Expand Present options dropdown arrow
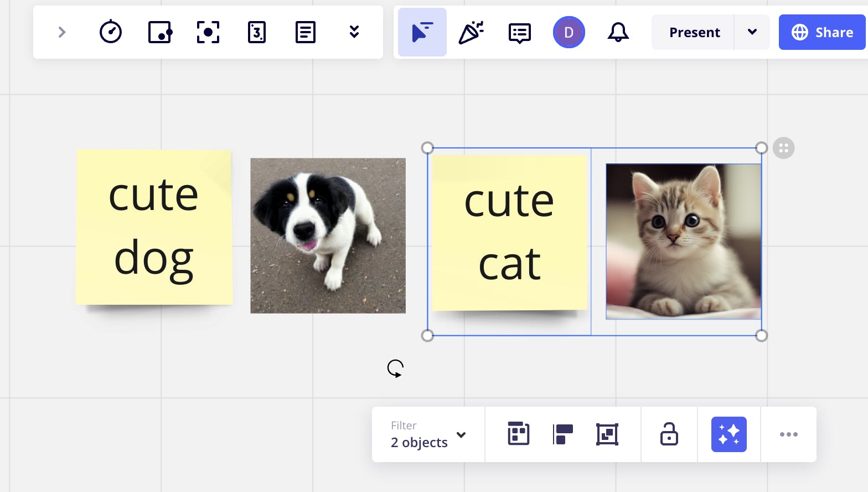Screen dimensions: 868x492 (x=752, y=32)
